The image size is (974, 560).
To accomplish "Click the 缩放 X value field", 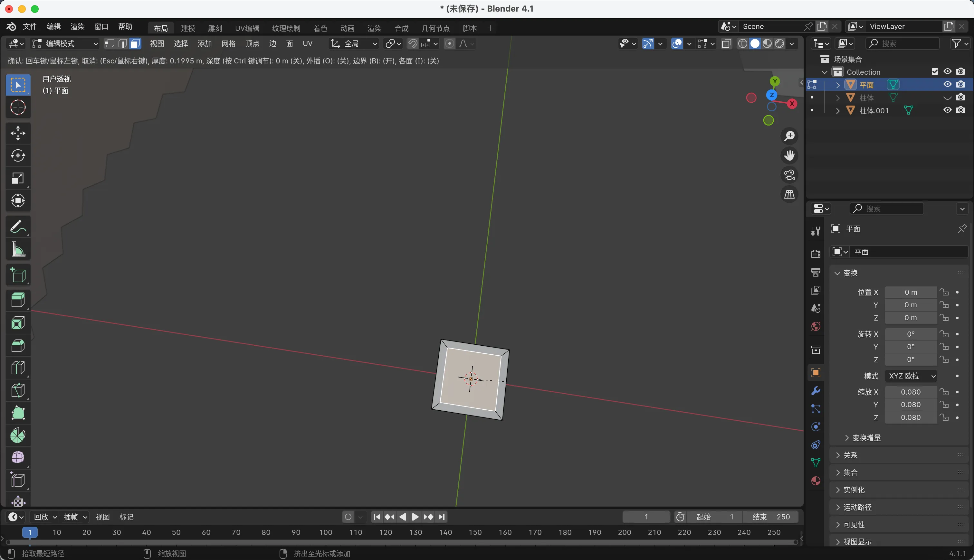I will [910, 392].
